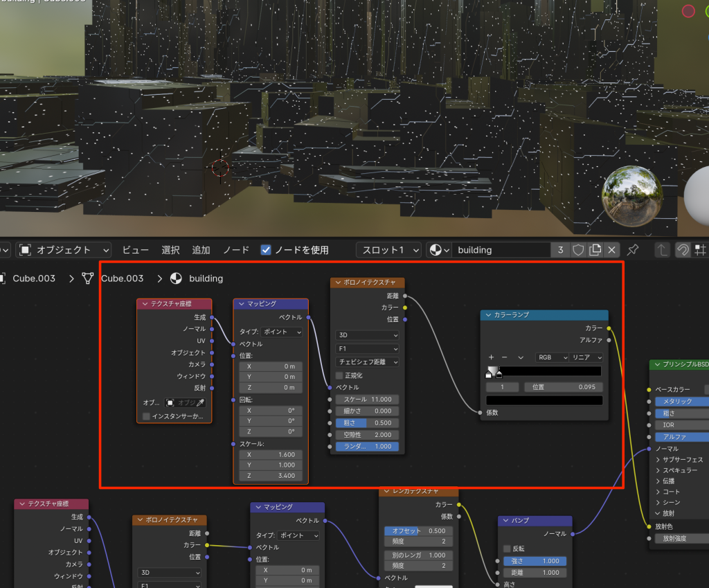Toggle the ノードを使用 checkbox
709x588 pixels.
(266, 250)
